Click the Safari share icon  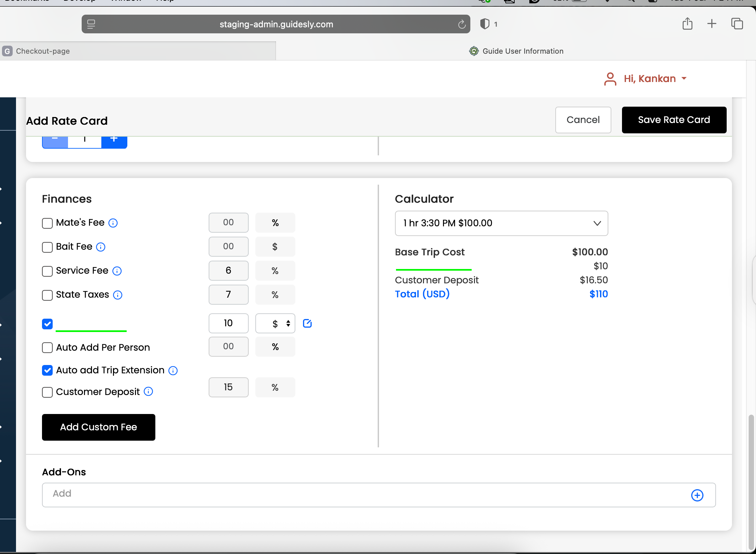[x=687, y=24]
